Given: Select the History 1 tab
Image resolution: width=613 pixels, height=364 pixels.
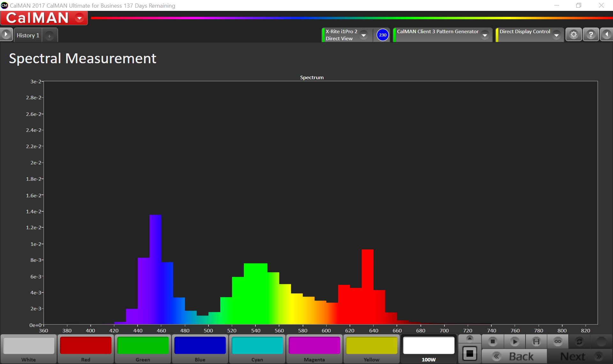Looking at the screenshot, I should point(28,35).
